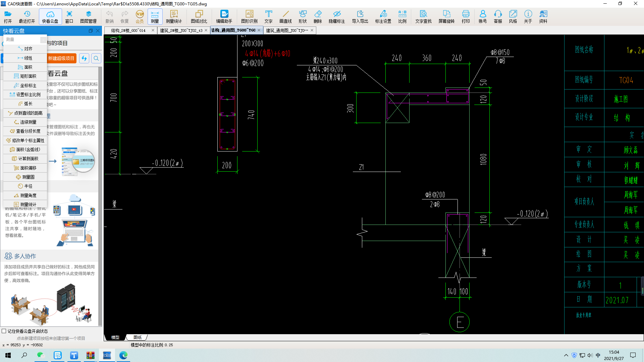Open 图层管理 layer management
The height and width of the screenshot is (362, 644).
pyautogui.click(x=88, y=16)
